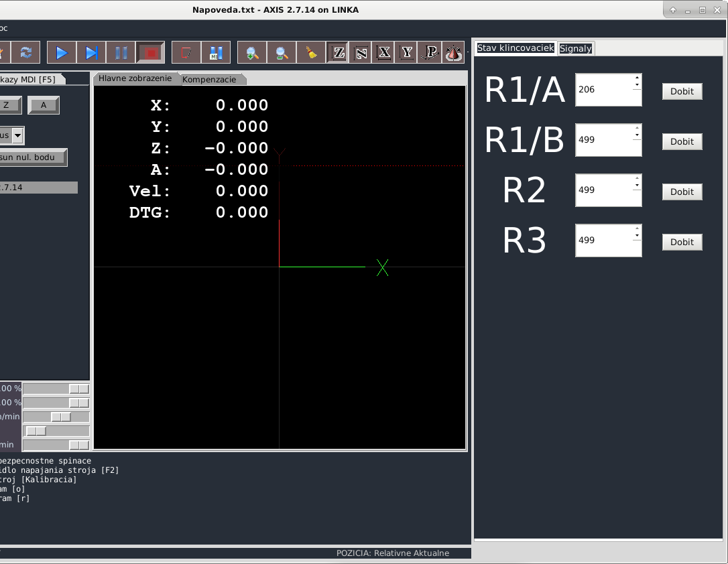
Task: Click the jog speed slider labeled mm/min
Action: (56, 417)
